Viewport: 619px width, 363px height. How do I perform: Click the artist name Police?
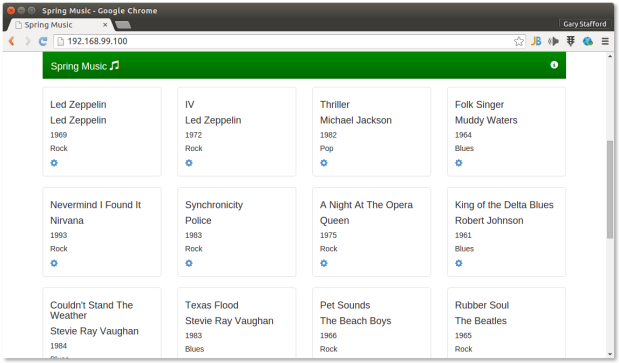(x=198, y=221)
